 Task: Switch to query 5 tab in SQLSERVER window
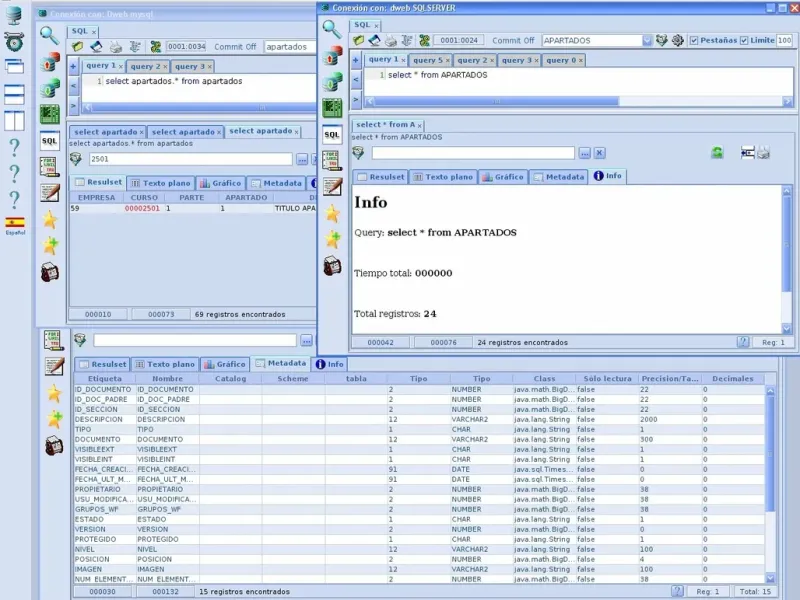(x=428, y=60)
